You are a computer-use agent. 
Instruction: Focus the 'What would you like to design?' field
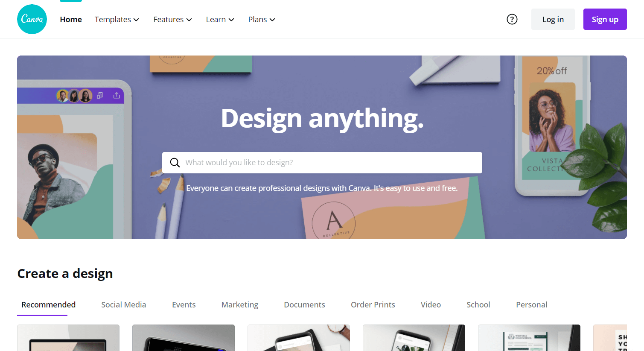coord(322,163)
